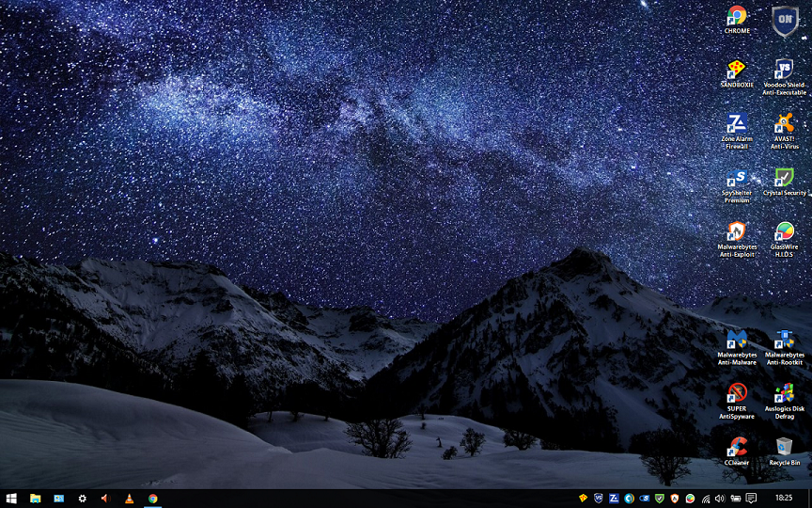Screen dimensions: 812x508
Task: Click the battery power tray icon
Action: pos(735,499)
